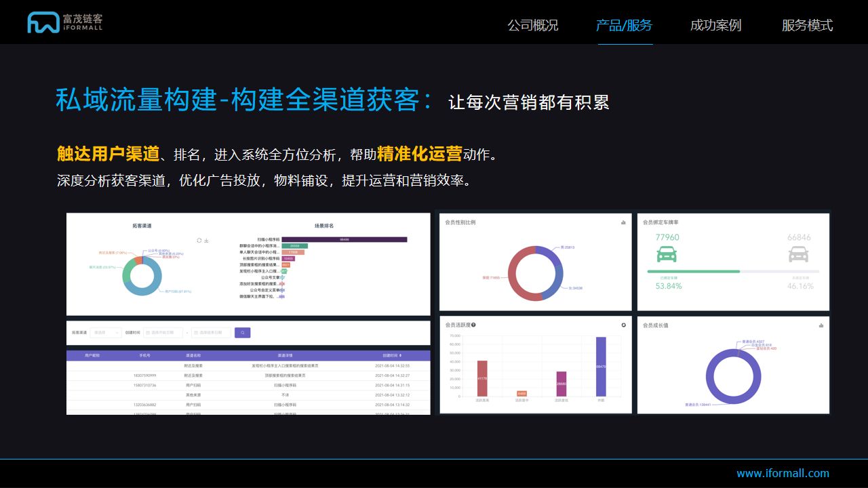Click the magnifier search button in filter bar
Image resolution: width=868 pixels, height=488 pixels.
click(x=242, y=332)
